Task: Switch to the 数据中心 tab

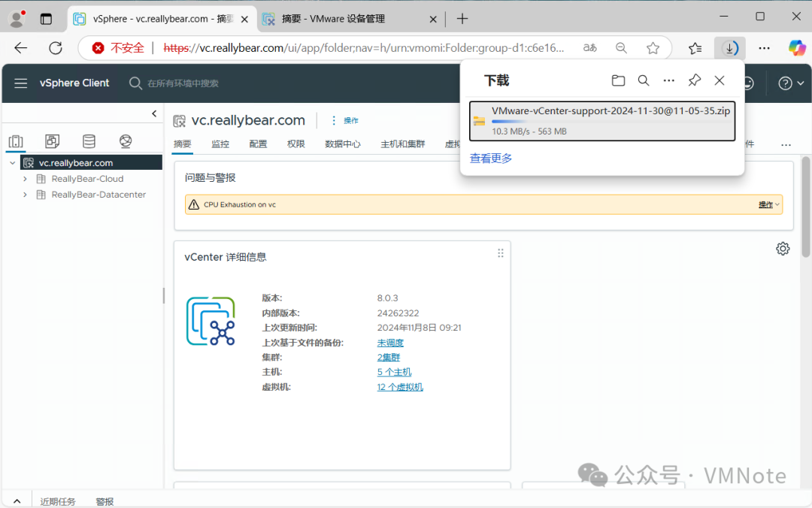Action: 342,144
